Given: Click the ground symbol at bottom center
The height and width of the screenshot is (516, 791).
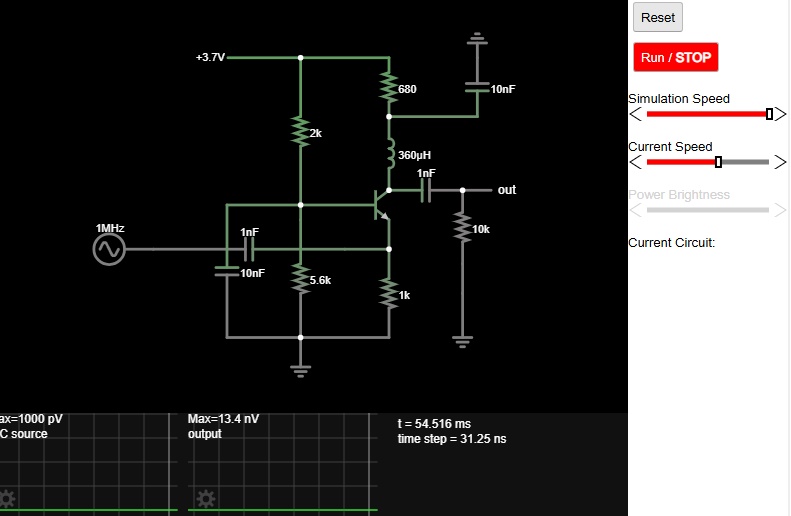Looking at the screenshot, I should coord(301,371).
